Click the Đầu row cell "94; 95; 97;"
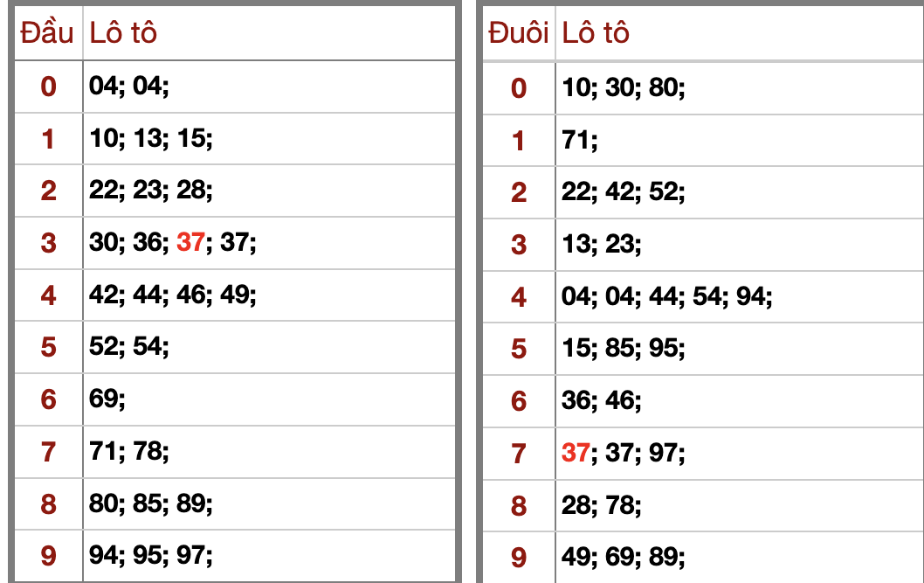Screen dimensions: 924x583 pos(151,556)
